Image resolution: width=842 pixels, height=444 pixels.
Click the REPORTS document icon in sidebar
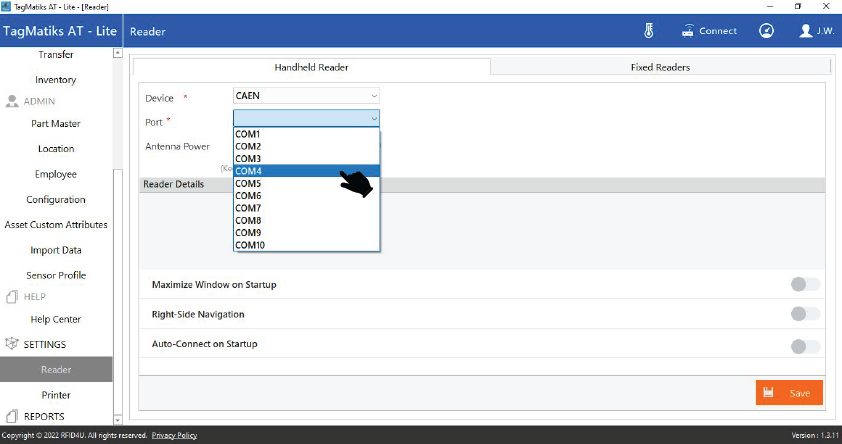point(12,416)
